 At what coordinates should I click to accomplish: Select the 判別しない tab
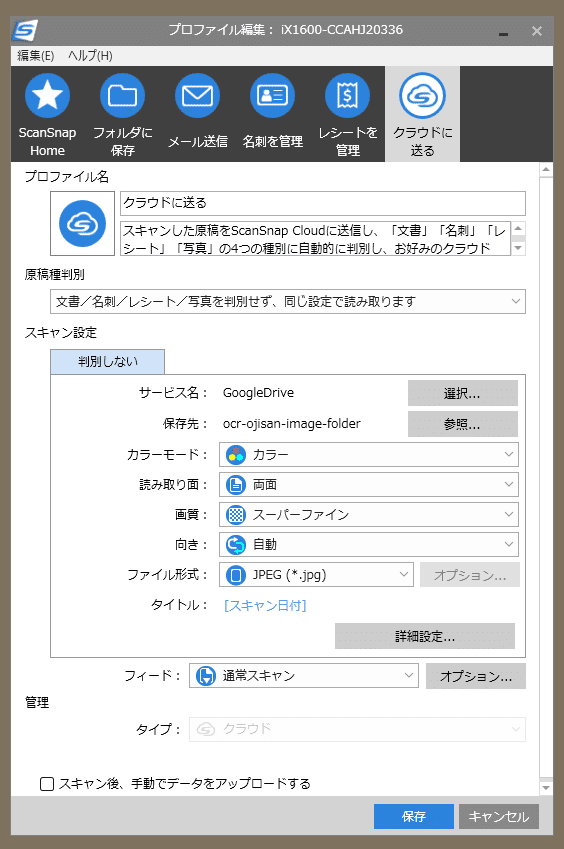point(108,362)
